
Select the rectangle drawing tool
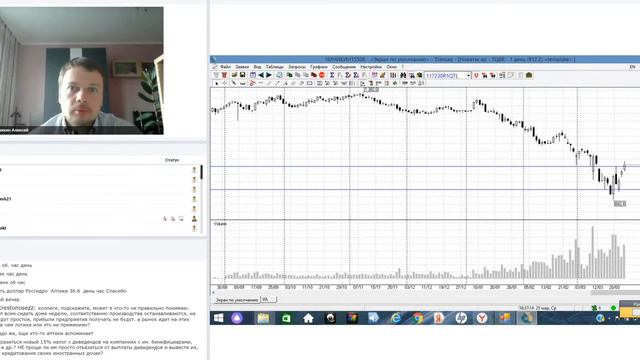pyautogui.click(x=310, y=83)
